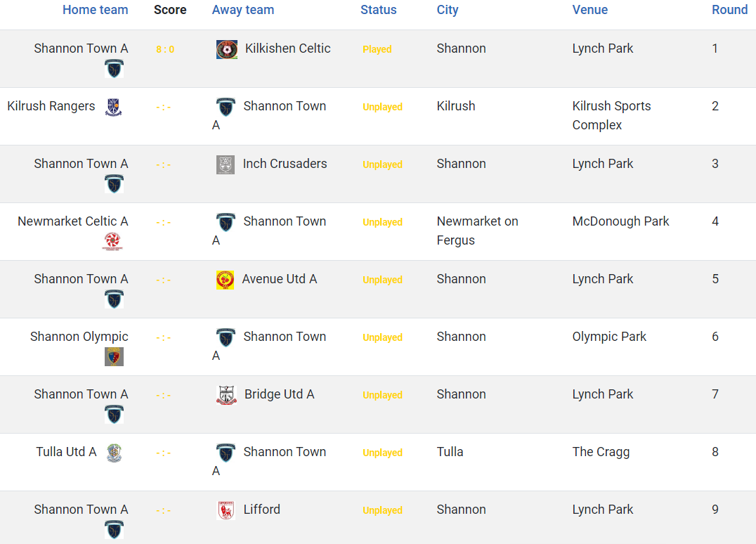Sort fixtures by Status column
This screenshot has height=544, width=756.
click(x=379, y=10)
